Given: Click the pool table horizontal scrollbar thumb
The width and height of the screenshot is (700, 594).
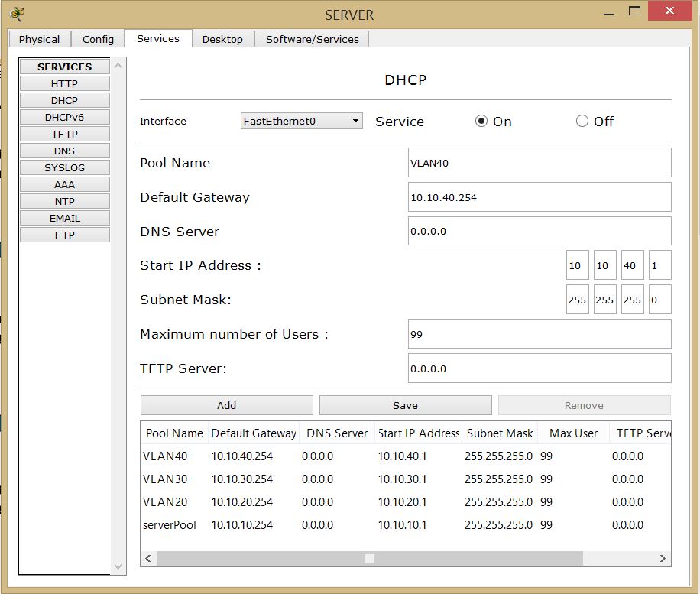Looking at the screenshot, I should (x=370, y=558).
